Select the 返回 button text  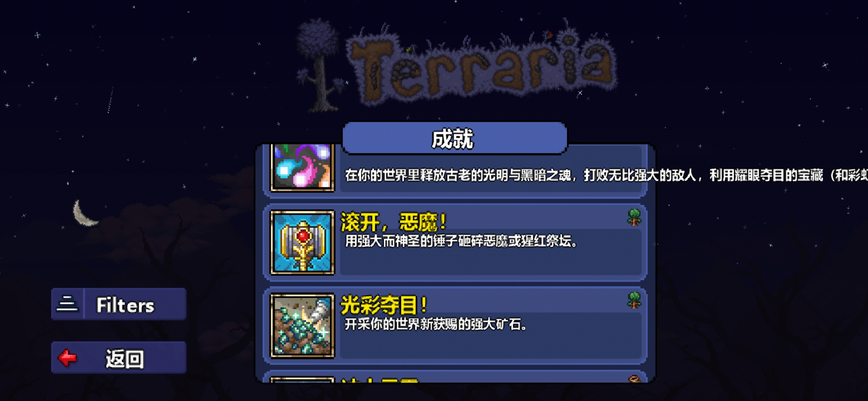[x=125, y=359]
